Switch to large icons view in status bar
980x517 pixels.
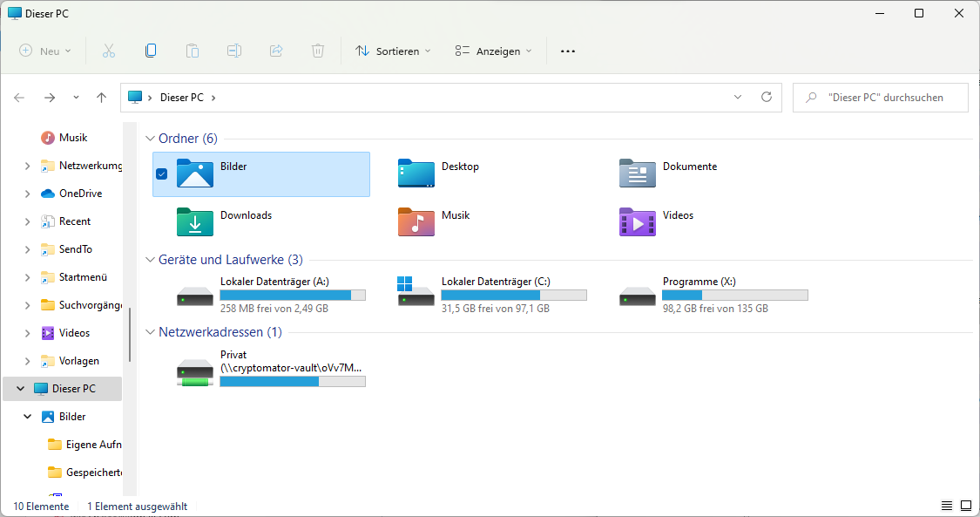[x=967, y=505]
